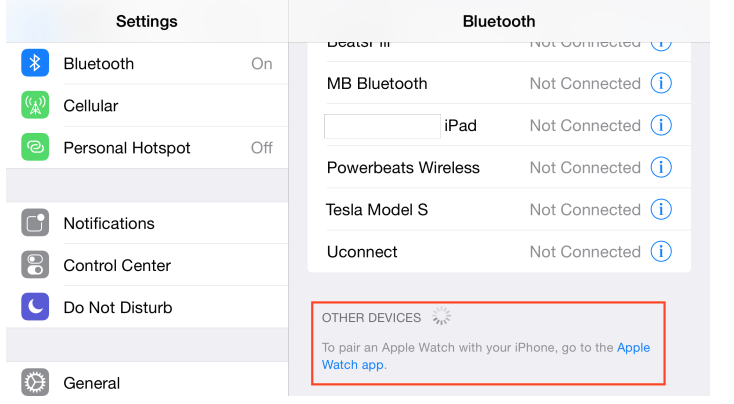This screenshot has width=734, height=404.
Task: Tap the green Cellular antenna icon
Action: [35, 106]
